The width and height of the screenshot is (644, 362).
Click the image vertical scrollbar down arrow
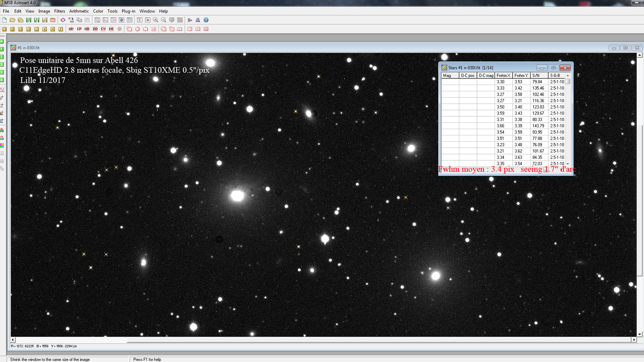tap(640, 334)
